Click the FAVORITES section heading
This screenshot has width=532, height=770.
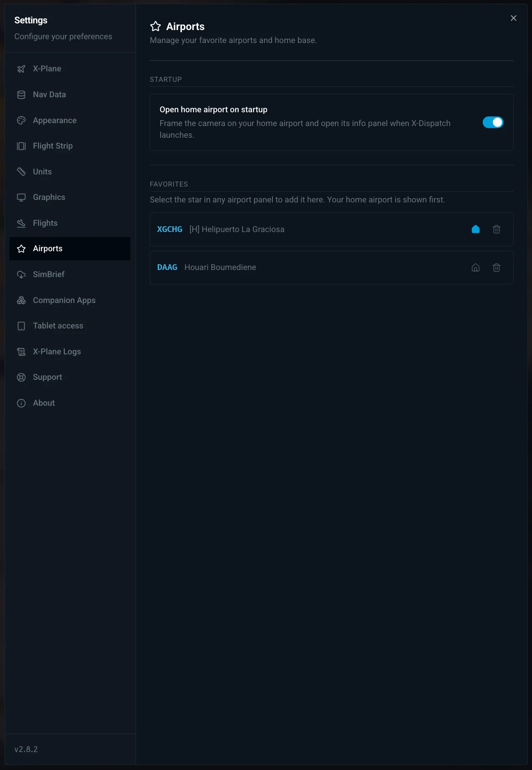pos(169,184)
